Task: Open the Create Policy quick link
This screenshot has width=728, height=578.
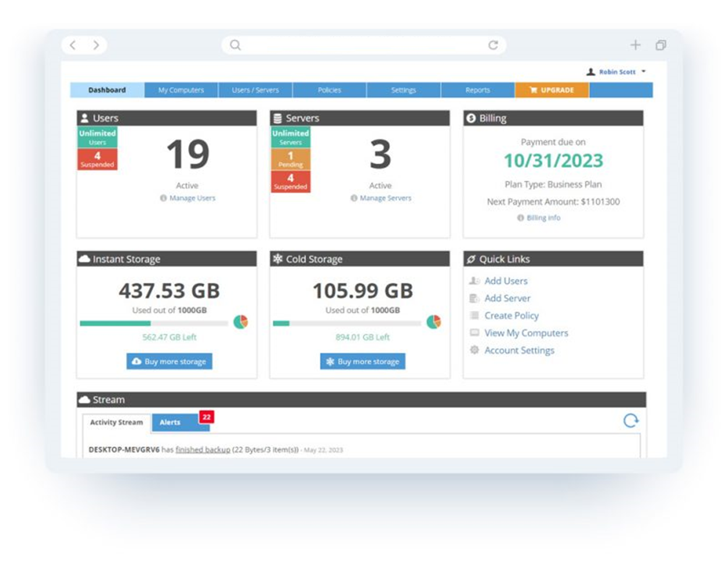Action: [x=511, y=316]
